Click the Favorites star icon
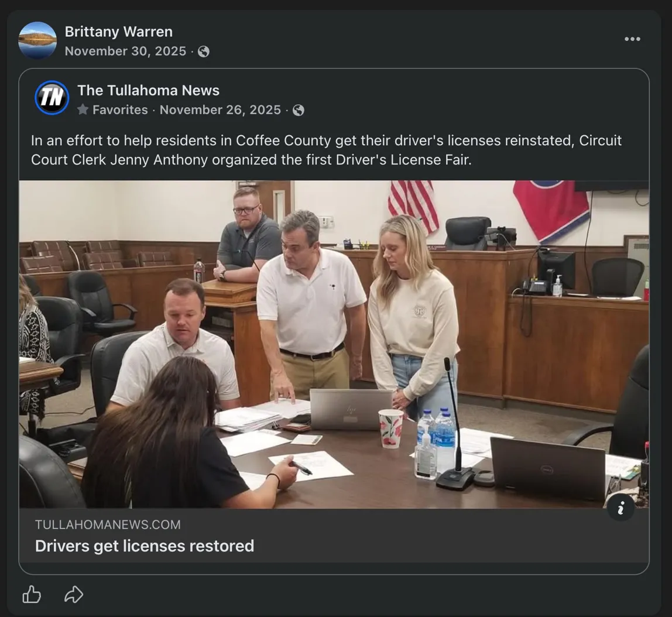The width and height of the screenshot is (672, 617). (x=83, y=109)
